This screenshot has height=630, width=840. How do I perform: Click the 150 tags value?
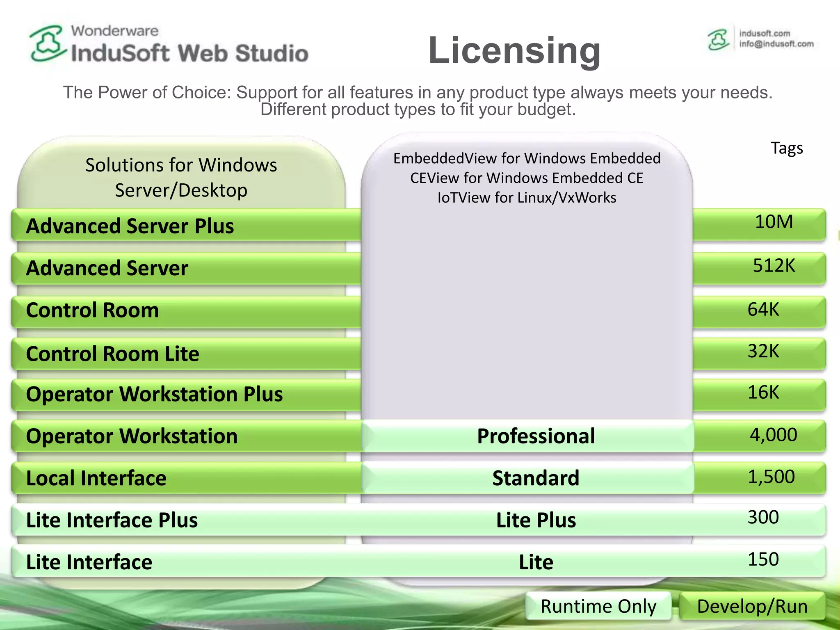coord(763,559)
